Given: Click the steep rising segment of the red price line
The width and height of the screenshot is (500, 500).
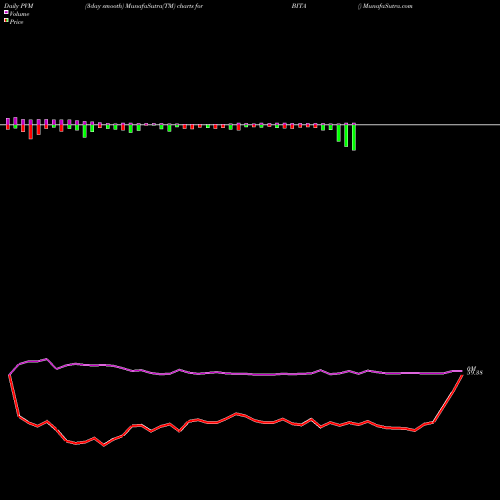Looking at the screenshot, I should (448, 399).
